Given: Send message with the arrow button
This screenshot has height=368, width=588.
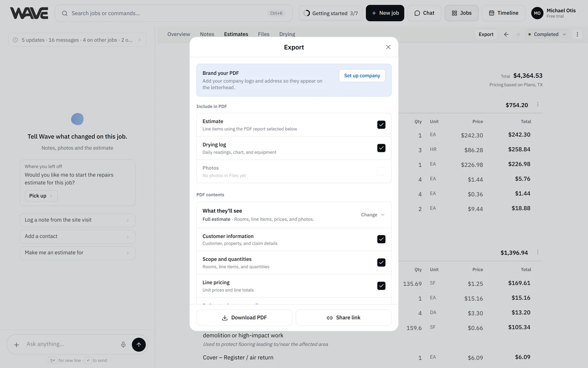Looking at the screenshot, I should coord(139,344).
